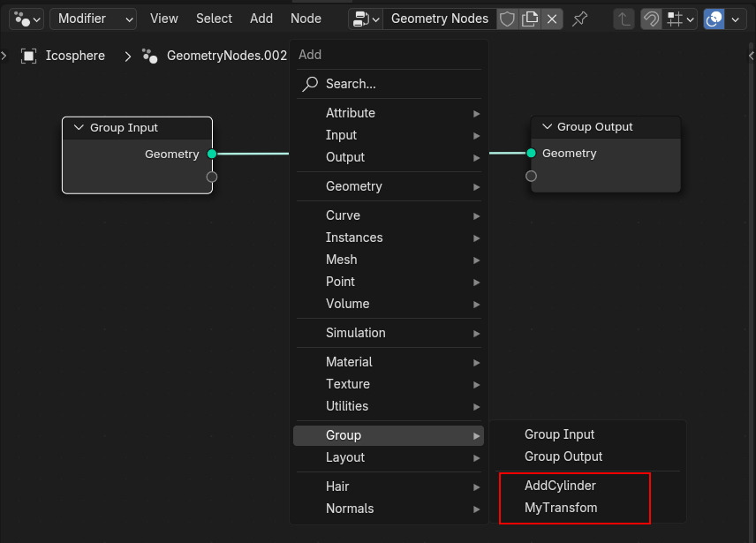Screen dimensions: 756x543
Task: Open the View menu
Action: [x=164, y=19]
